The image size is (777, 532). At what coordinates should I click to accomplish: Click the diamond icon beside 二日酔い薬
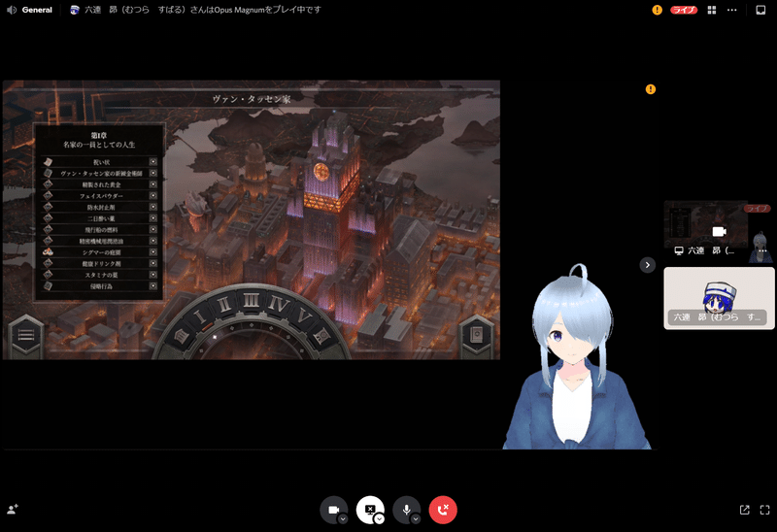pyautogui.click(x=48, y=218)
